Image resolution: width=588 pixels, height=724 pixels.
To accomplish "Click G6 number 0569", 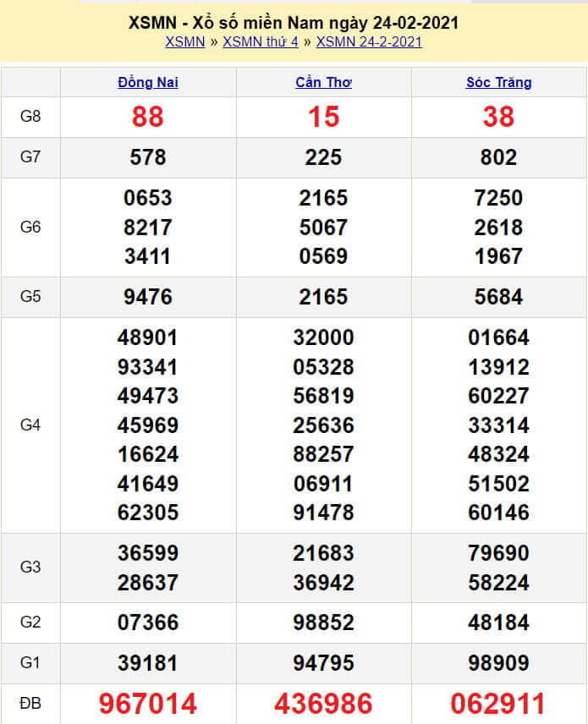I will click(323, 256).
